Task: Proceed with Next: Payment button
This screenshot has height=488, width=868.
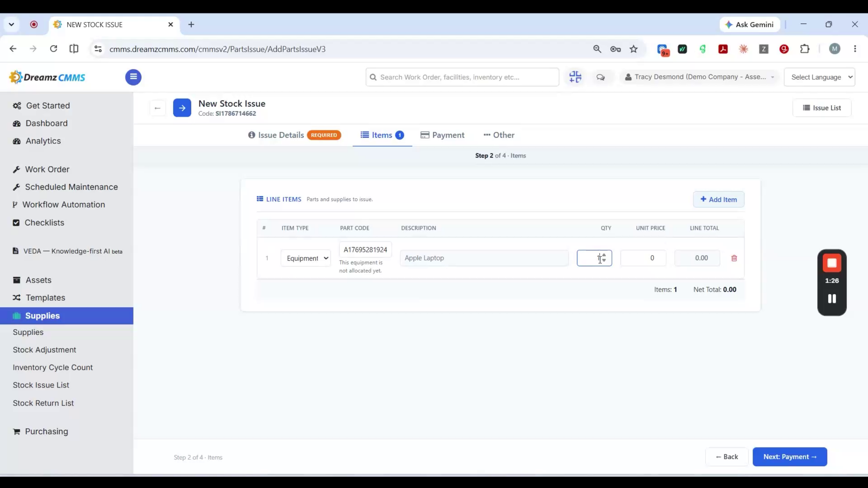Action: [790, 457]
